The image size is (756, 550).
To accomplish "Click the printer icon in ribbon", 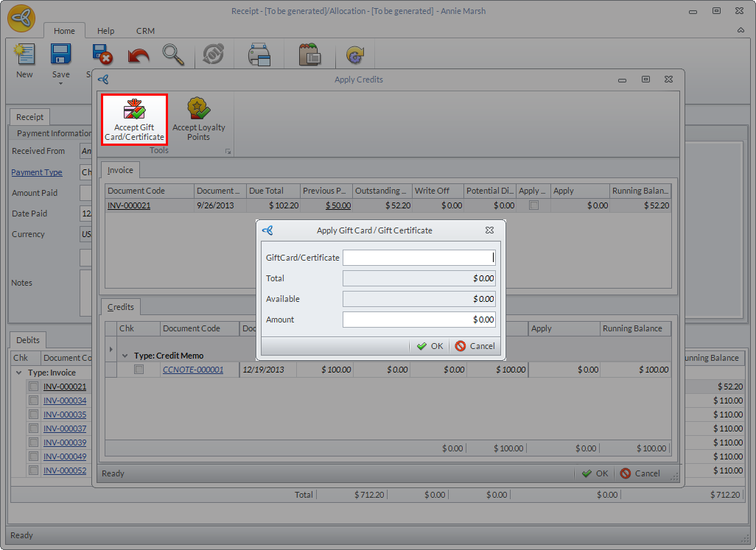I will pyautogui.click(x=259, y=55).
